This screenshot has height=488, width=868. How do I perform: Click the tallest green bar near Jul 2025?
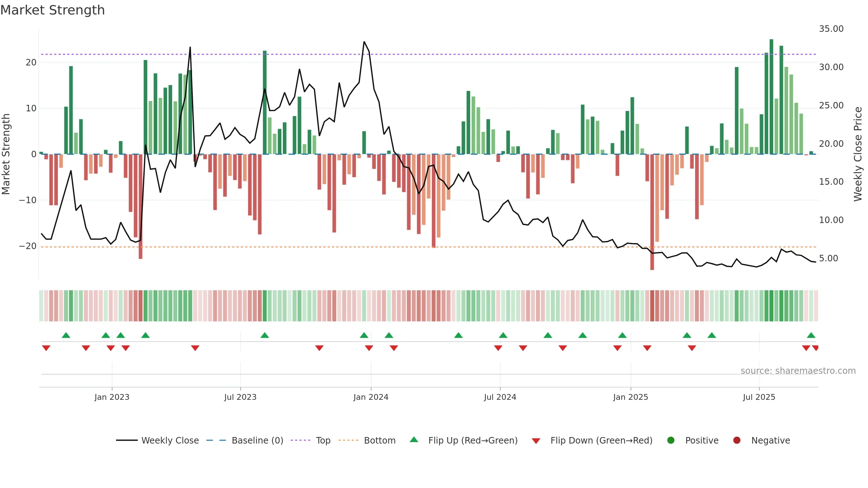(771, 97)
